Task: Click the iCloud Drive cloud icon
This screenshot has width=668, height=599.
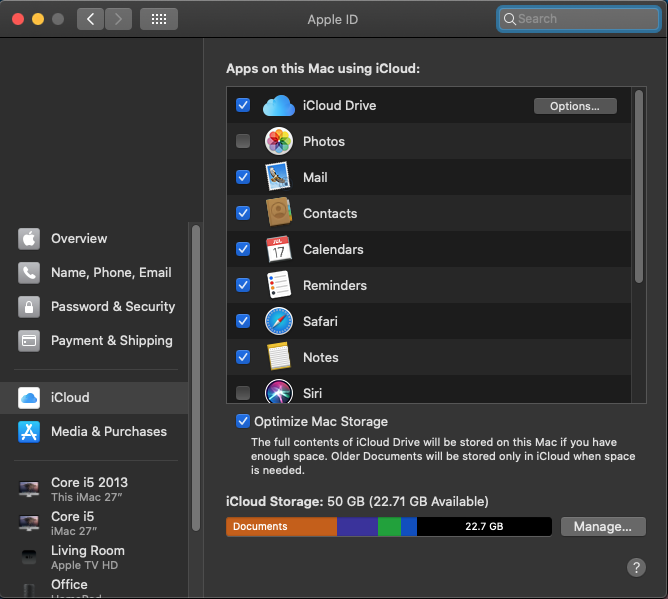Action: tap(279, 106)
